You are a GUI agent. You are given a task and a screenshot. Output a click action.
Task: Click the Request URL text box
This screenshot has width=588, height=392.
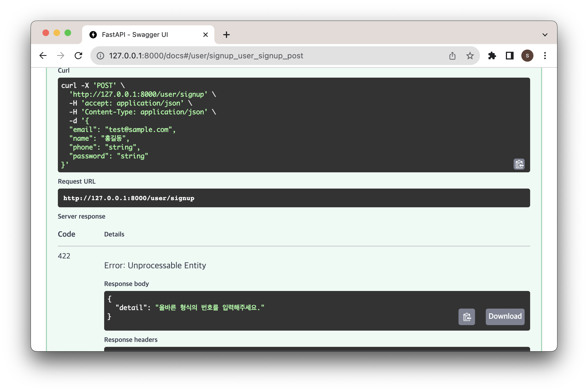tap(294, 198)
